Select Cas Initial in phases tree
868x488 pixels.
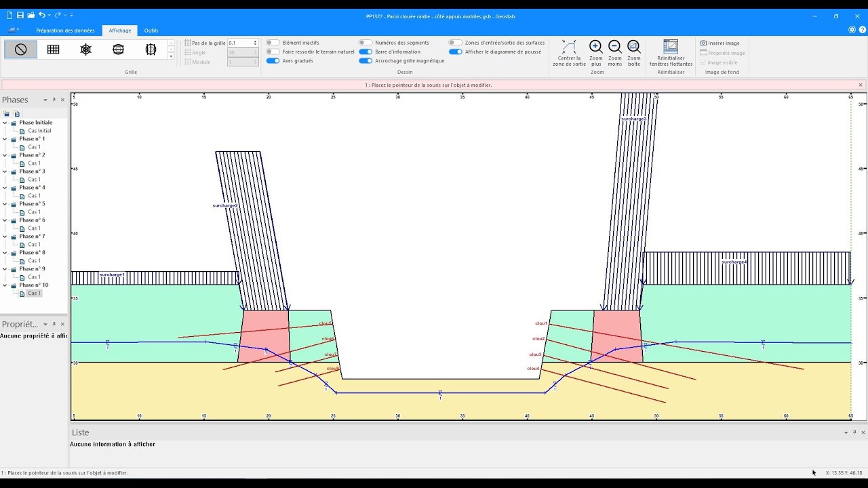(39, 131)
